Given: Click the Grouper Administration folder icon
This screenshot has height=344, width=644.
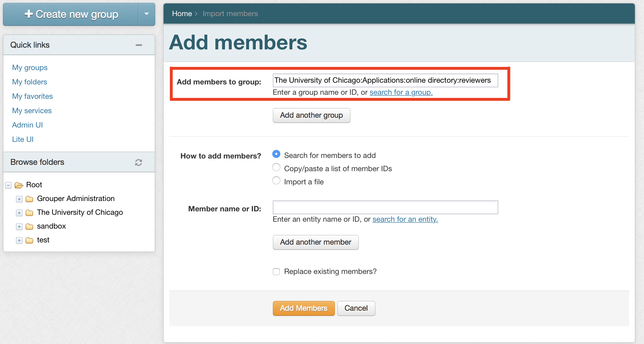Looking at the screenshot, I should tap(29, 199).
